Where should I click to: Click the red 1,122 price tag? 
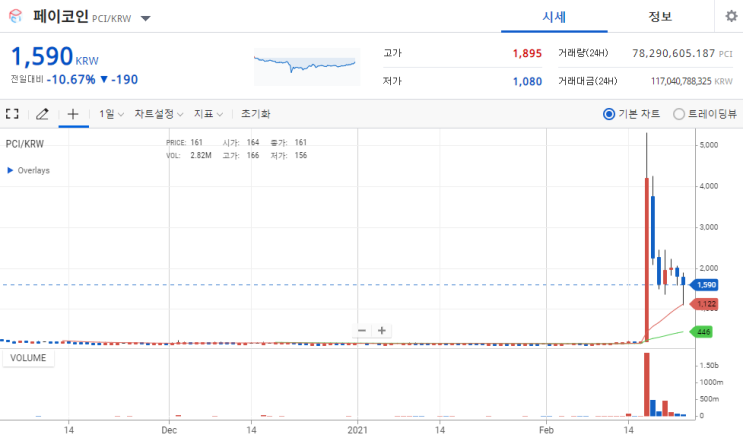click(704, 304)
